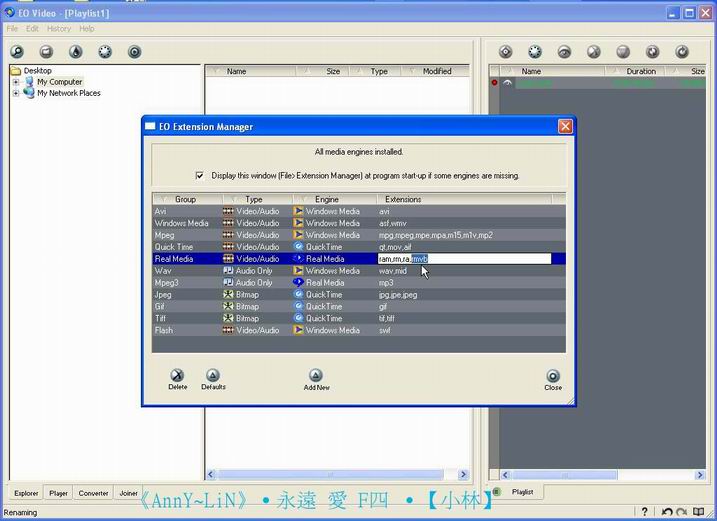Select the Flash group row

pos(359,330)
